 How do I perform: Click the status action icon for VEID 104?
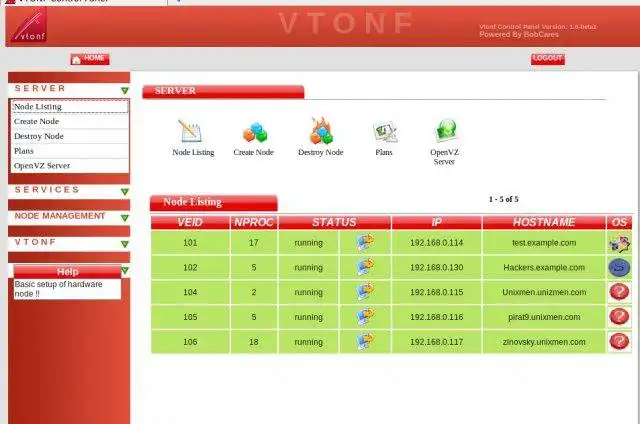[365, 292]
